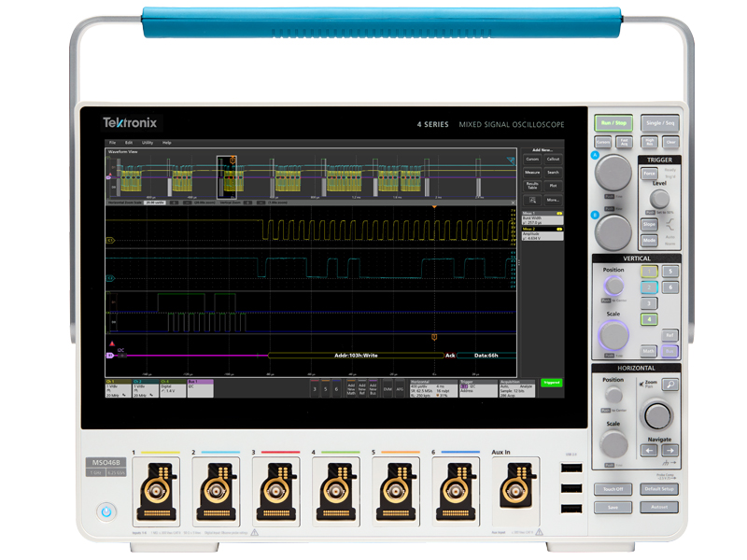Tap the Measure button on screen
The height and width of the screenshot is (560, 747).
[x=532, y=173]
